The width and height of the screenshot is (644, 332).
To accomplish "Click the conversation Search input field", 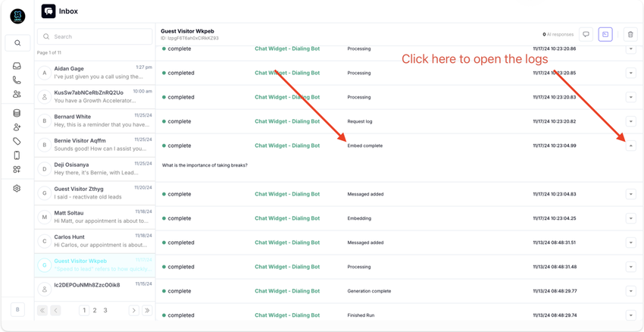I will click(x=95, y=36).
